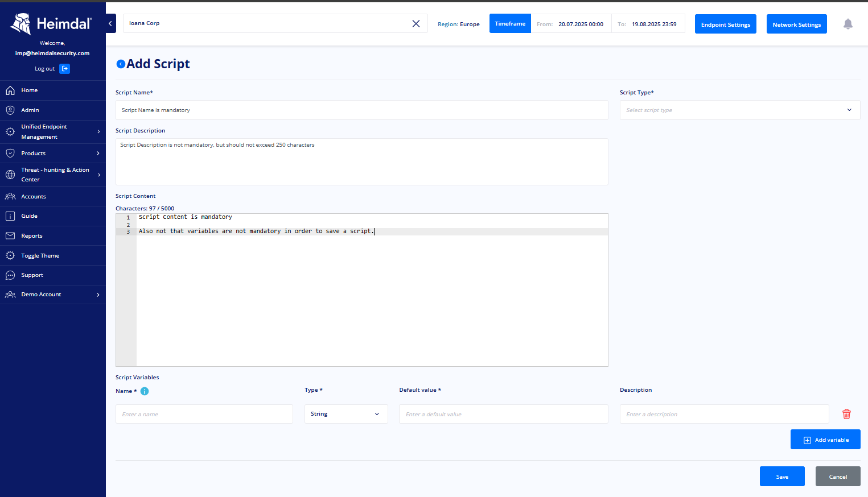The image size is (868, 497).
Task: Click the info icon next to Name
Action: (145, 391)
